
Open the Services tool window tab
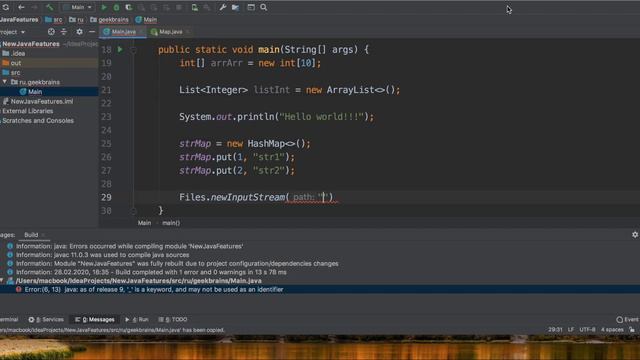pyautogui.click(x=46, y=320)
